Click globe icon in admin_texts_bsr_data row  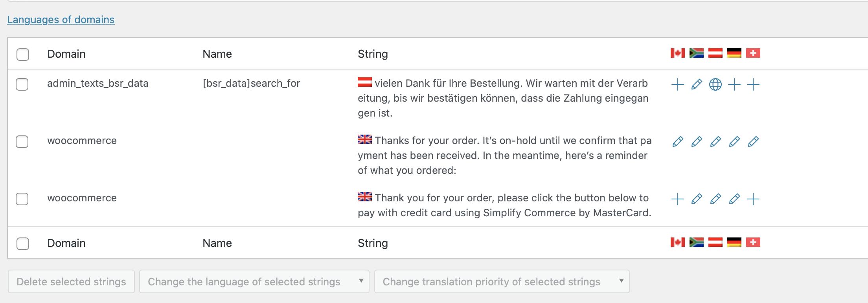(x=715, y=84)
